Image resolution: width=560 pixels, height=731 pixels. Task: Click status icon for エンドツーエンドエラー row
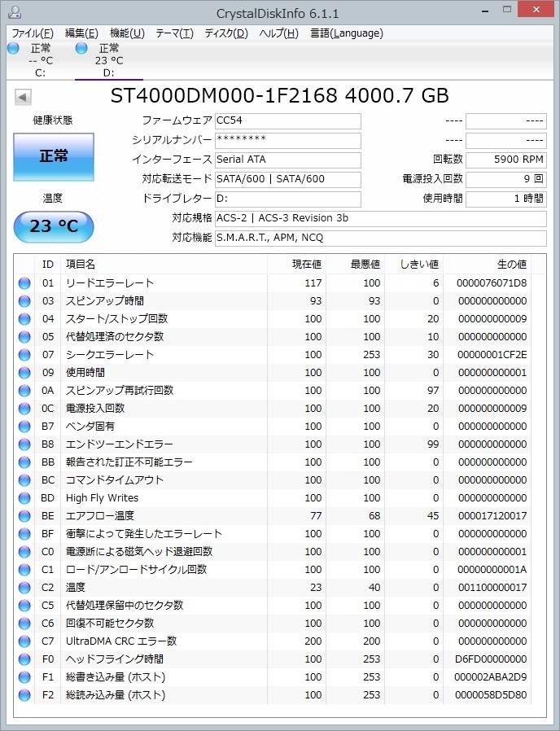[x=24, y=444]
